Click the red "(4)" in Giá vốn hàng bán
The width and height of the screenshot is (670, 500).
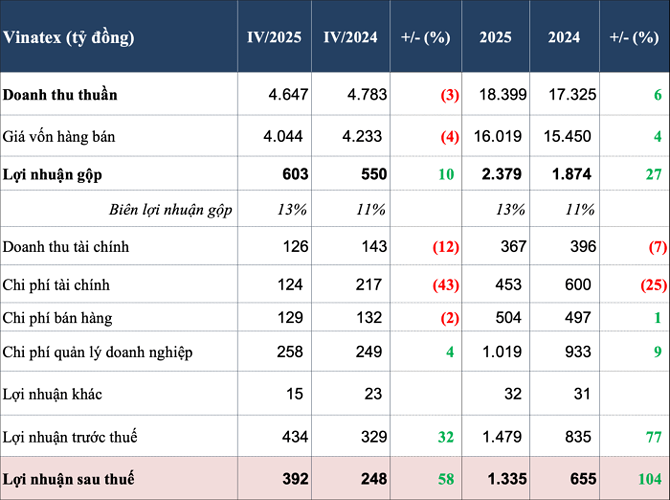coord(450,136)
